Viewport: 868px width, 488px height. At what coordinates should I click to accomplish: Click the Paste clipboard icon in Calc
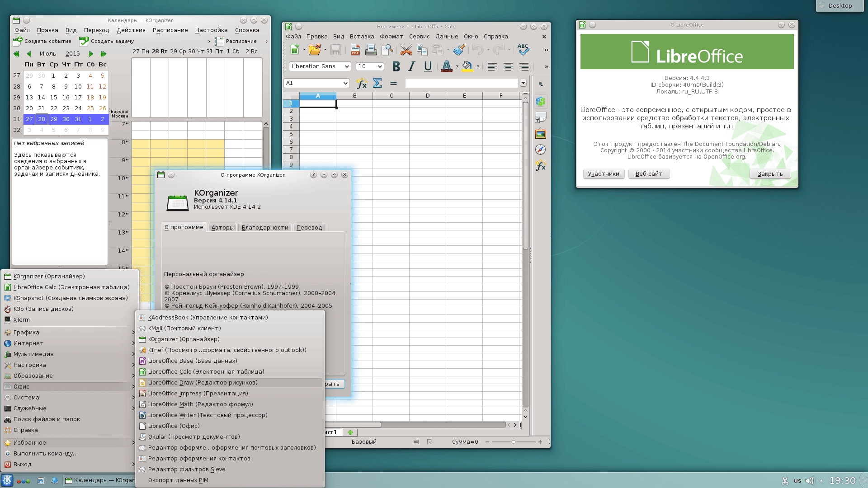click(437, 50)
